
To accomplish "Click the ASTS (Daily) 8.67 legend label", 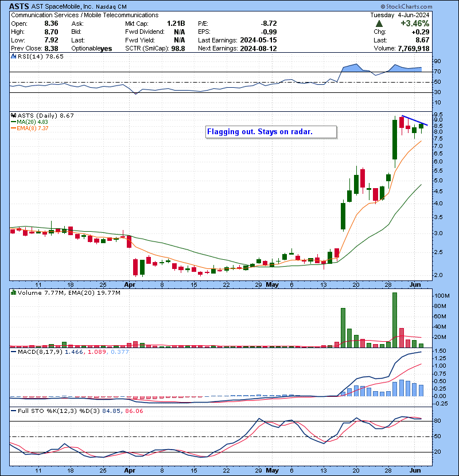I will click(x=45, y=115).
